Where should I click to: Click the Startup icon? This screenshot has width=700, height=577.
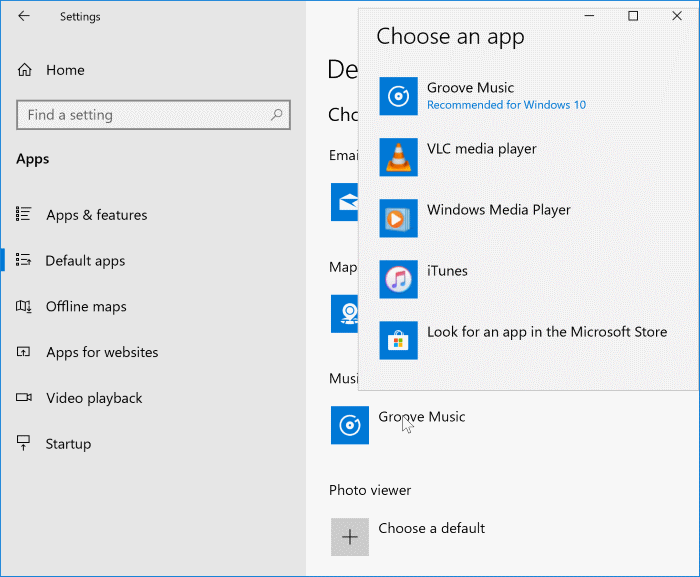23,443
